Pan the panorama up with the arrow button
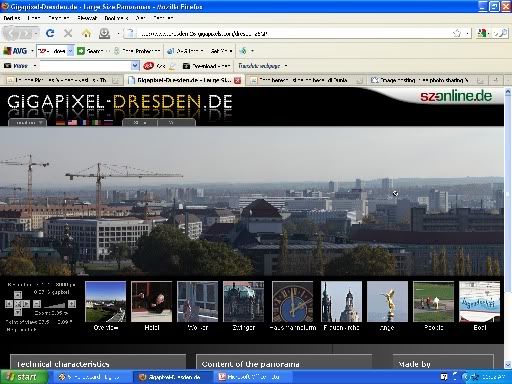This screenshot has height=384, width=512. click(x=18, y=295)
